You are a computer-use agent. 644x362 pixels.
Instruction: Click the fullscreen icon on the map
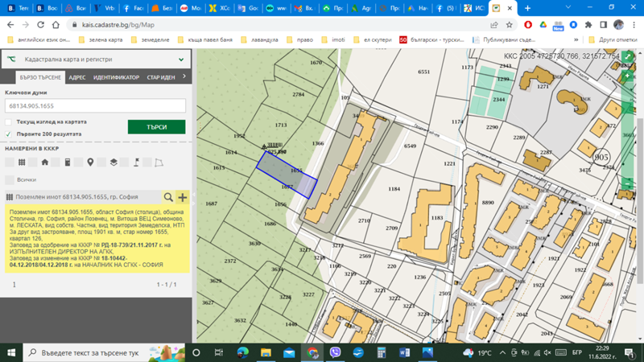click(627, 58)
